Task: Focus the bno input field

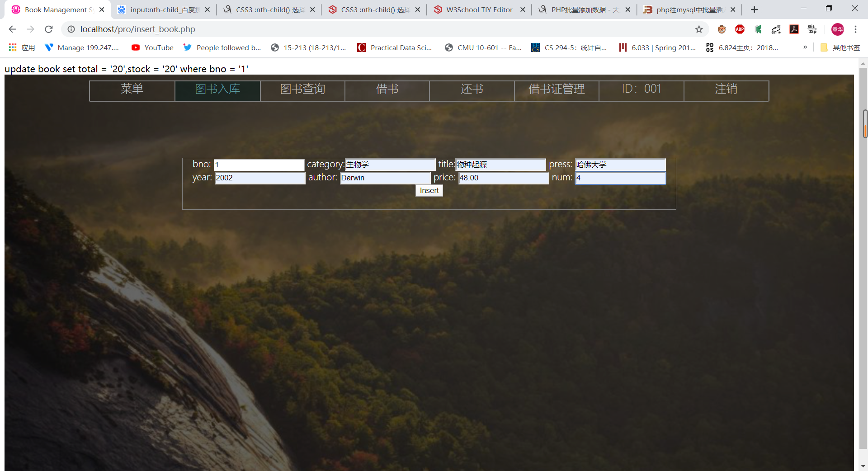Action: pos(259,165)
